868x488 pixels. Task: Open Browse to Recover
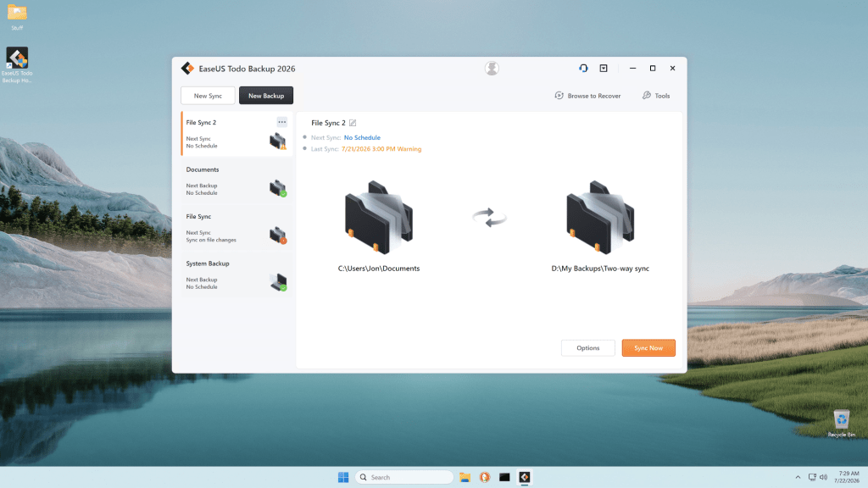point(587,96)
